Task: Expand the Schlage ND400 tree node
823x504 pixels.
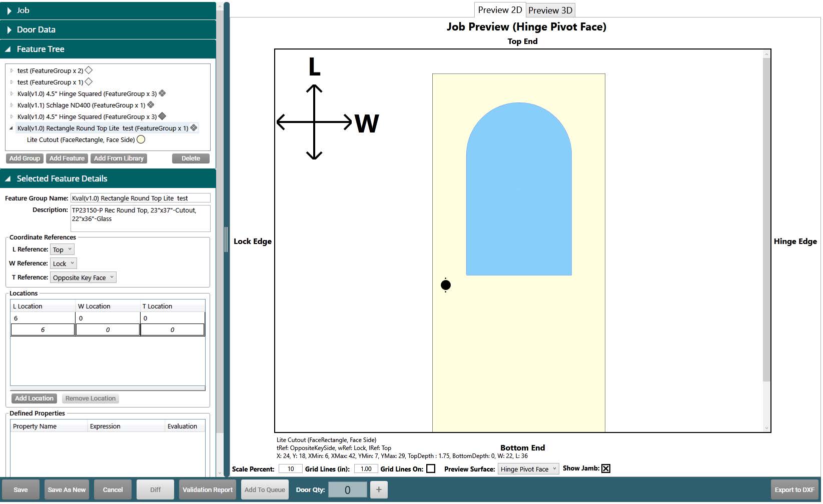Action: 12,105
